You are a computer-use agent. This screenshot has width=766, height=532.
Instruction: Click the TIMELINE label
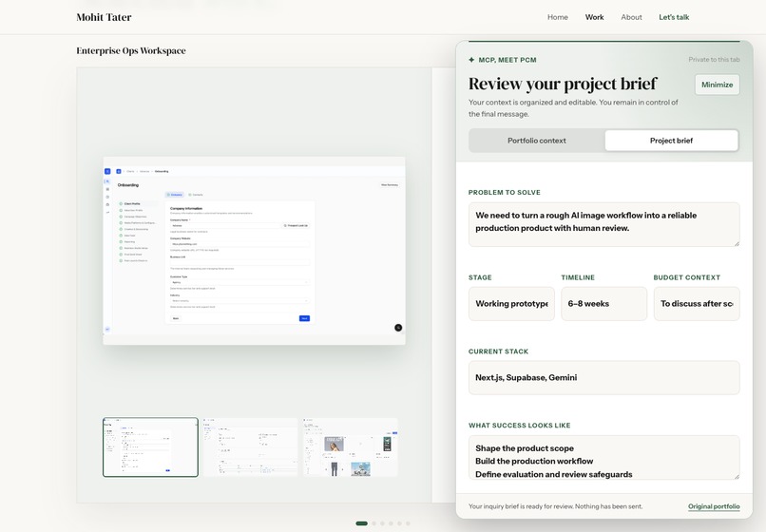(578, 277)
